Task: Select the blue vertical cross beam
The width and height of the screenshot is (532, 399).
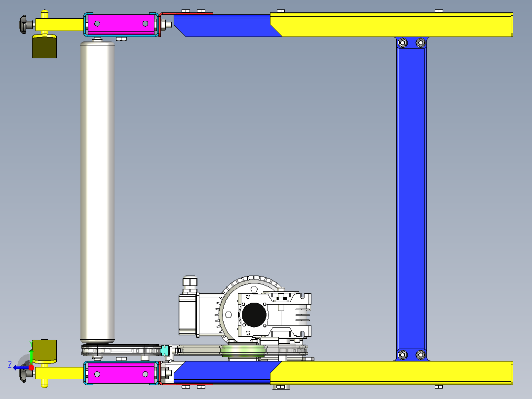Action: pyautogui.click(x=411, y=199)
